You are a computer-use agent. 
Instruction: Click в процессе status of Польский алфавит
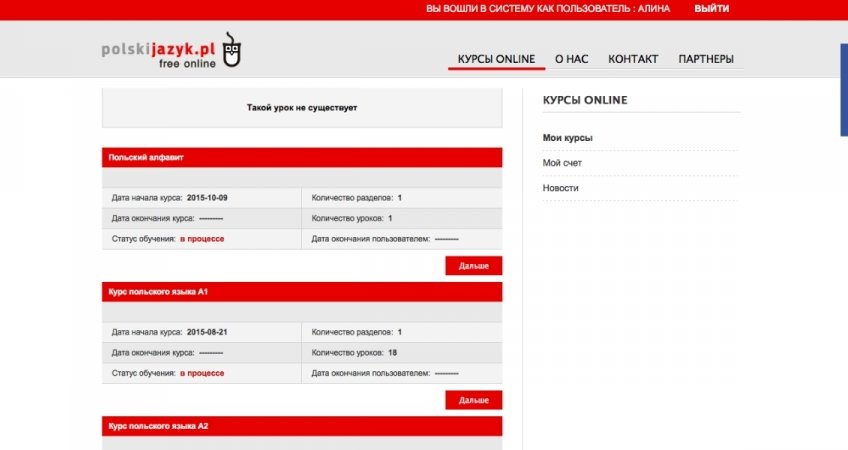click(202, 239)
